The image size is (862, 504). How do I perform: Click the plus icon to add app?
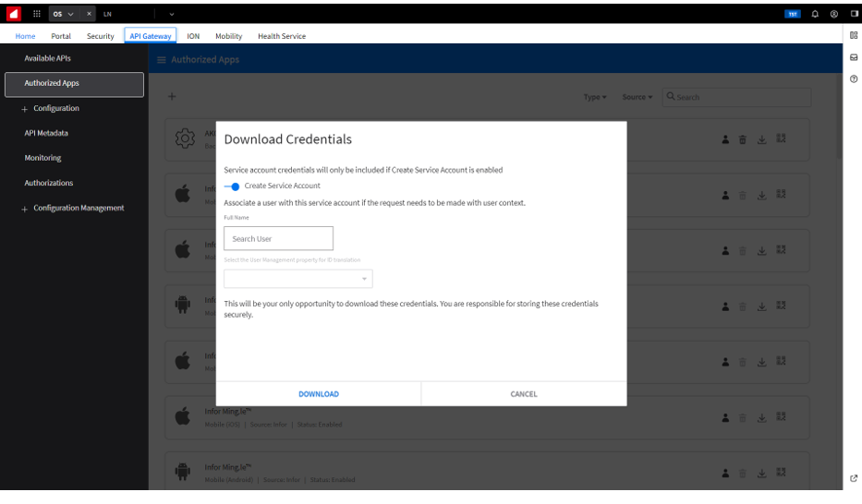click(x=172, y=97)
